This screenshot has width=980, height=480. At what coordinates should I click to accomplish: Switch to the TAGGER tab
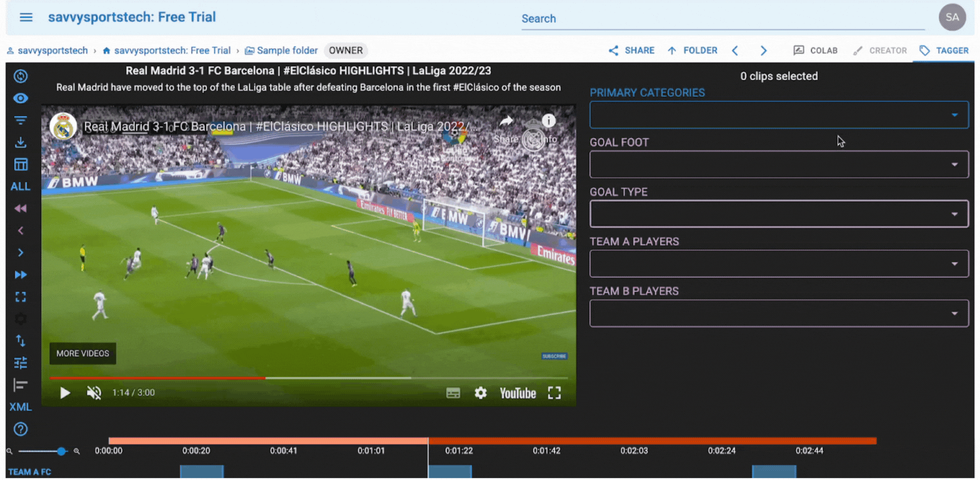click(x=944, y=51)
